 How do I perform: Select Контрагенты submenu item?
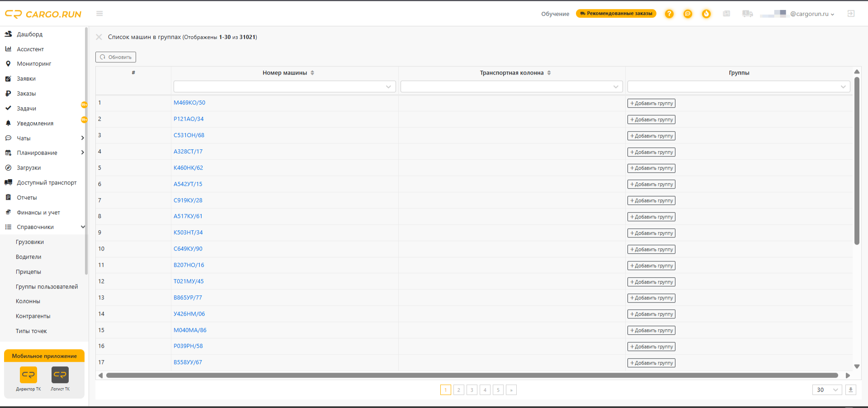[33, 316]
